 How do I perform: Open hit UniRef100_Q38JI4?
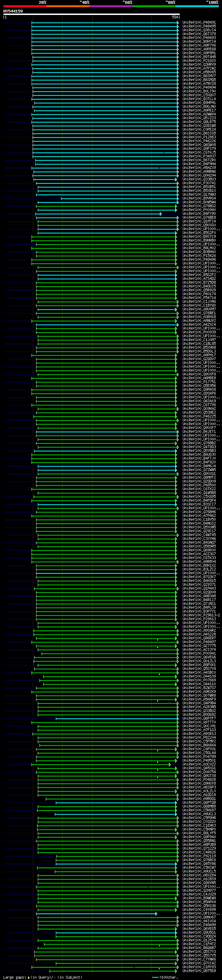(x=199, y=30)
